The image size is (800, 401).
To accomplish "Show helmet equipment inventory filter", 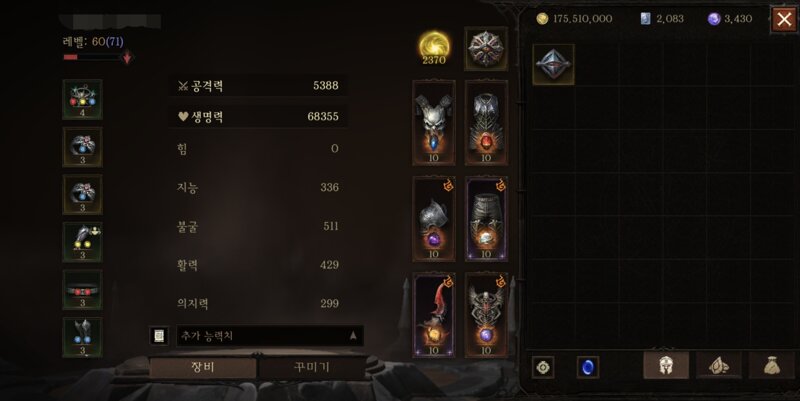I will (x=666, y=365).
